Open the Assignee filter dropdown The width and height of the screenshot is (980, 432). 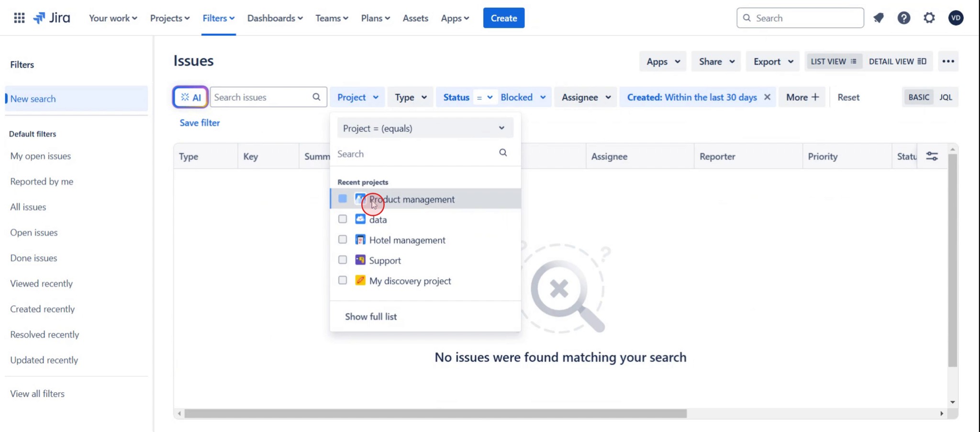(585, 97)
